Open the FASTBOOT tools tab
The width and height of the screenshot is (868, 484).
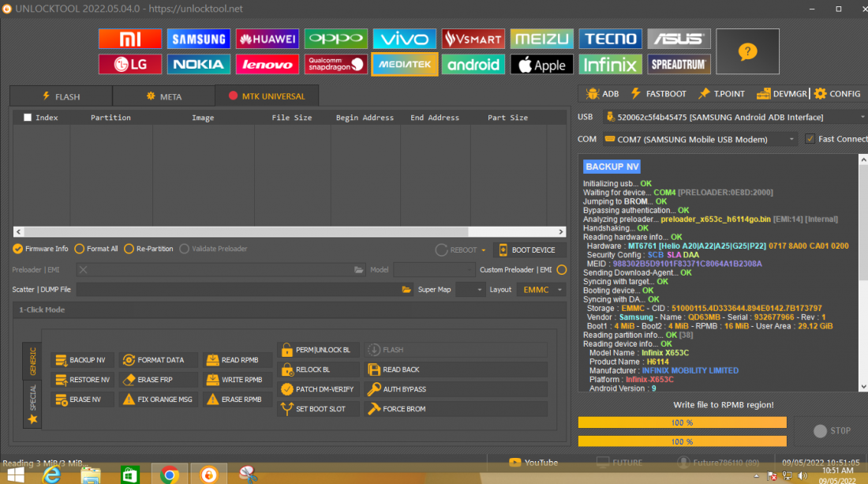[x=658, y=94]
